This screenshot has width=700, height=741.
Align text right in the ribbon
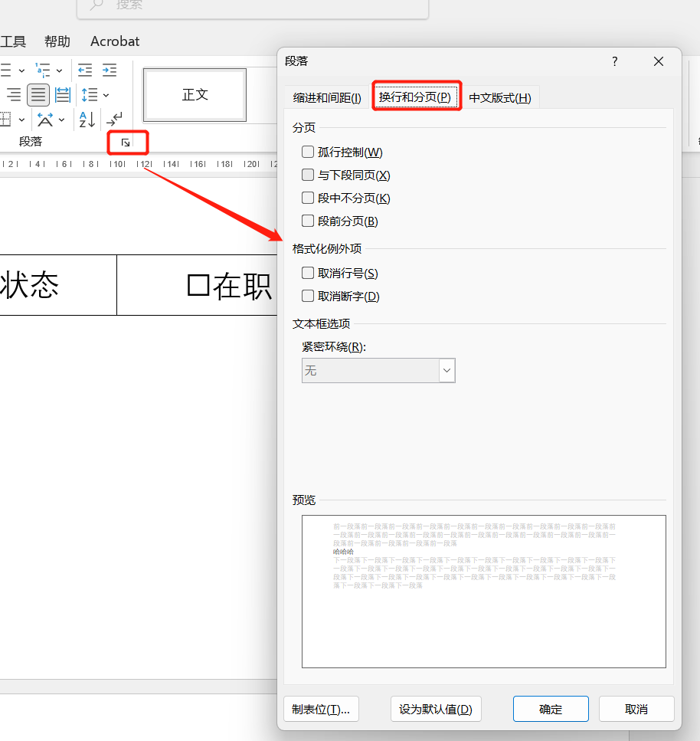(14, 95)
